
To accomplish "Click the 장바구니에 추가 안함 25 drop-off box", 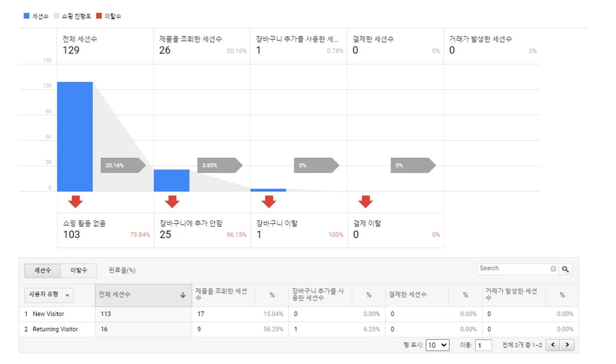I will (202, 230).
